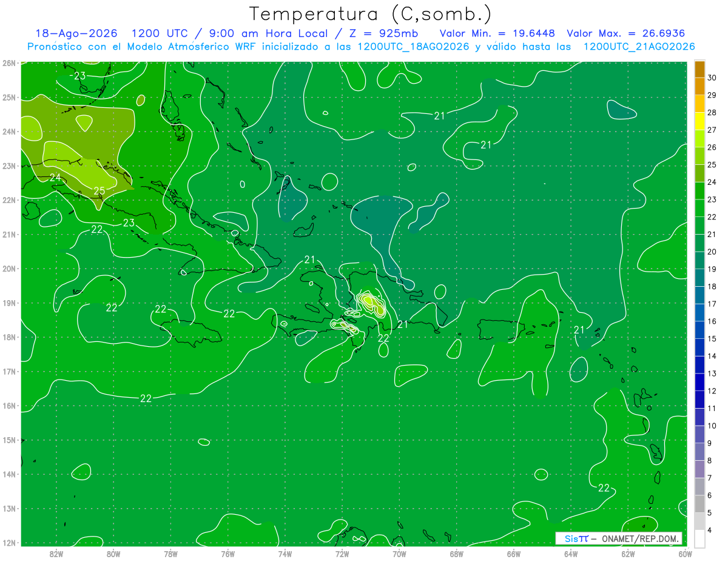728x562 pixels.
Task: Pick the white swatch below legend value 4
Action: [699, 538]
